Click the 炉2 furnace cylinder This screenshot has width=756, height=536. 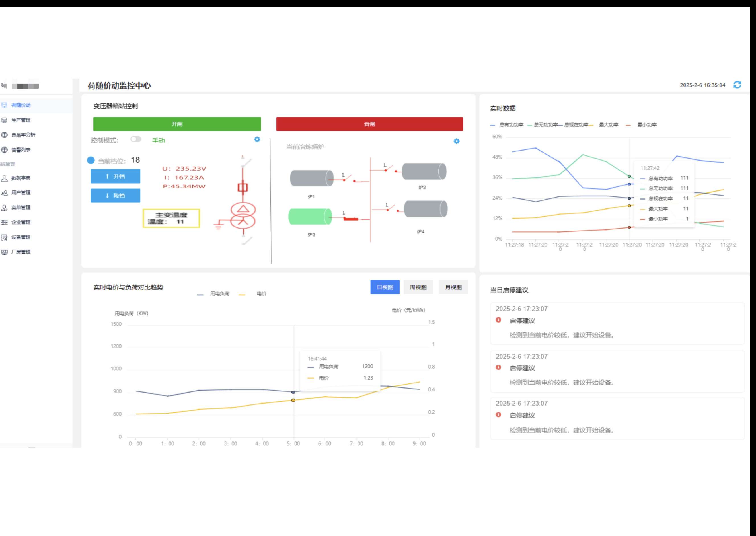click(x=424, y=171)
